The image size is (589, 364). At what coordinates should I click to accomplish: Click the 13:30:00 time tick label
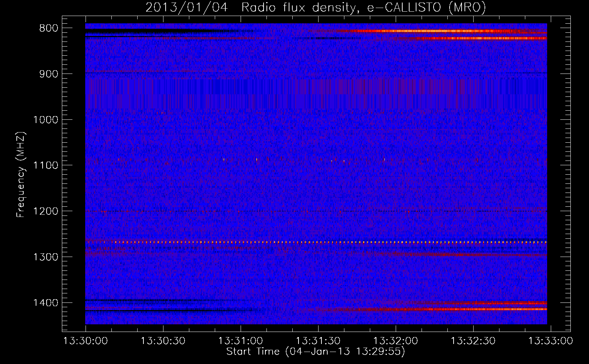[x=86, y=341]
